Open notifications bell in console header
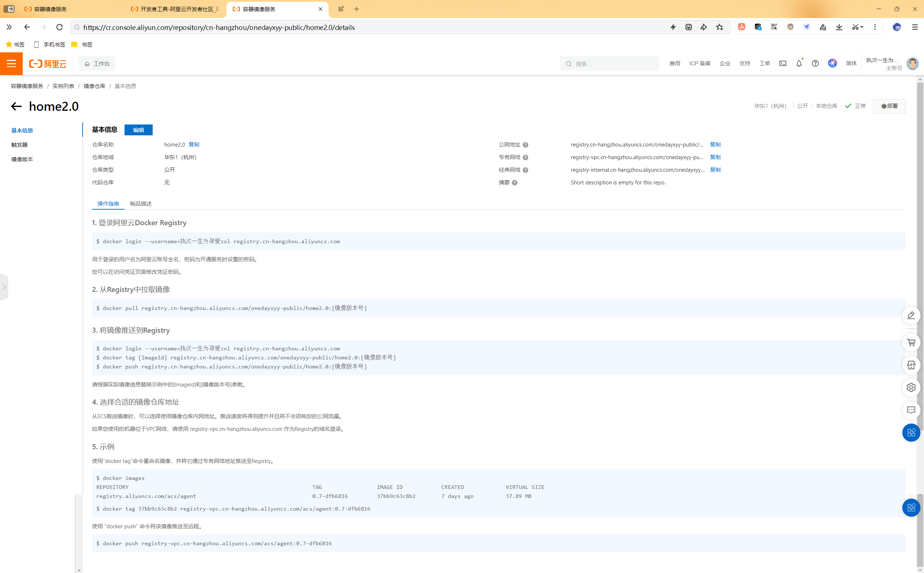The height and width of the screenshot is (573, 924). [799, 64]
